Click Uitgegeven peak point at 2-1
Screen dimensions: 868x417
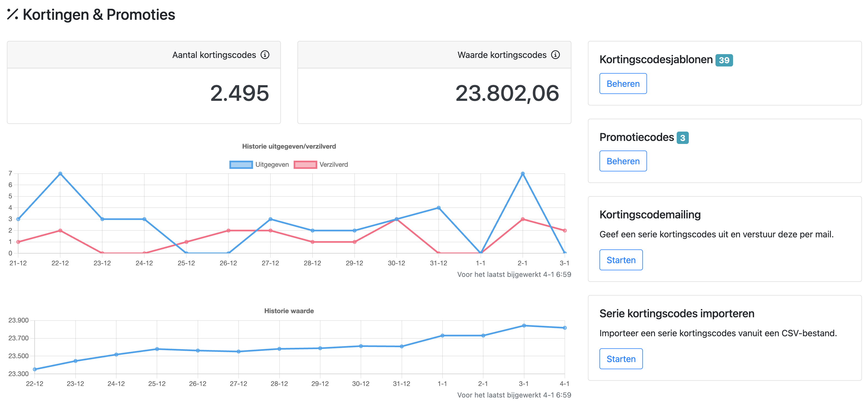click(522, 174)
